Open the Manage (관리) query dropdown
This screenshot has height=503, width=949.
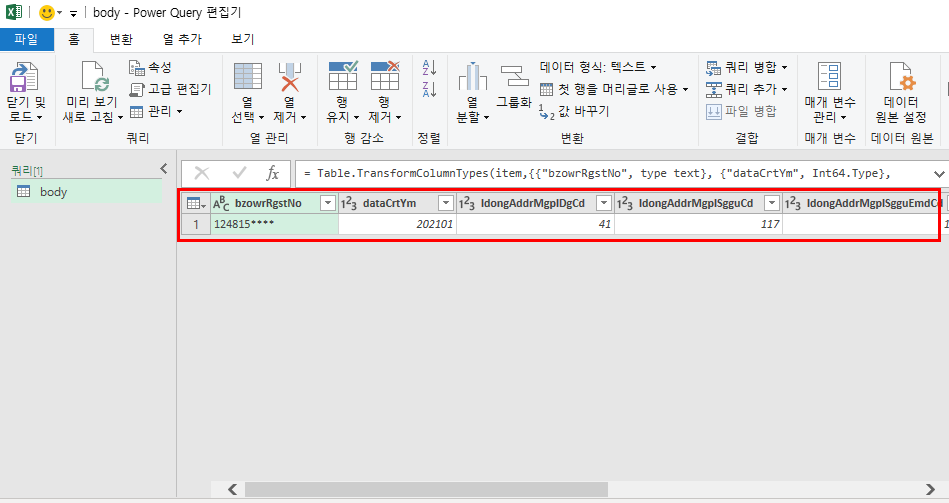point(156,111)
